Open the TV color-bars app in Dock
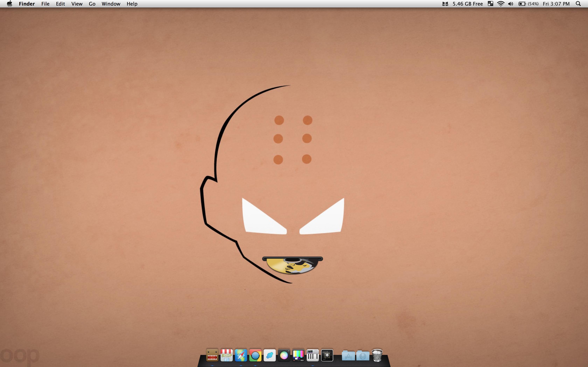This screenshot has width=588, height=367. (x=298, y=355)
